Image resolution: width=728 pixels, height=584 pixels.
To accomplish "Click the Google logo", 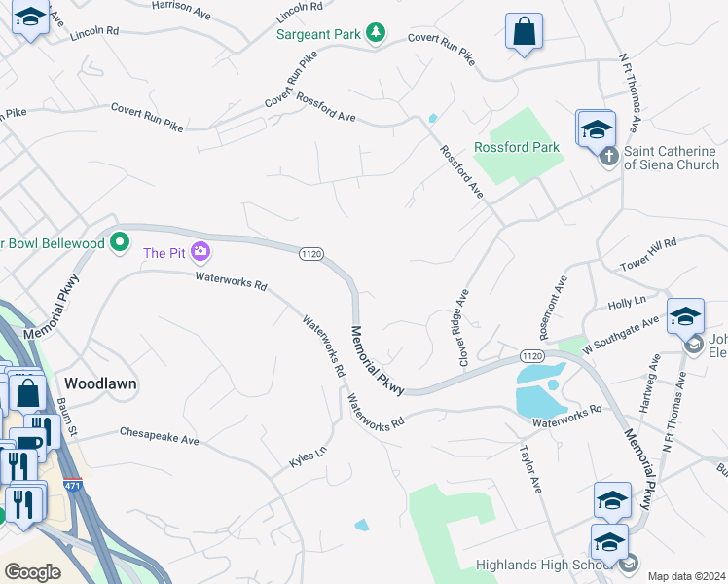I will click(x=32, y=572).
